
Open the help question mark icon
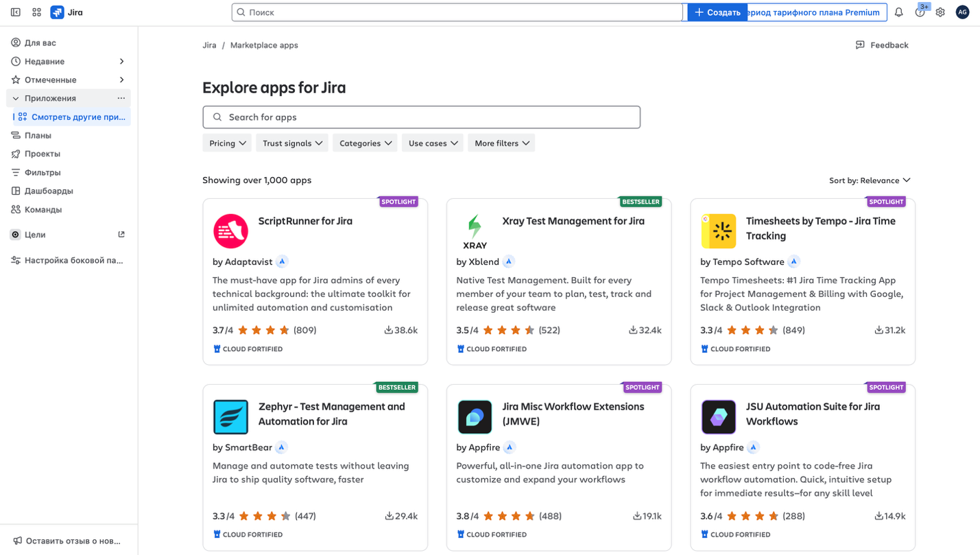(x=920, y=12)
